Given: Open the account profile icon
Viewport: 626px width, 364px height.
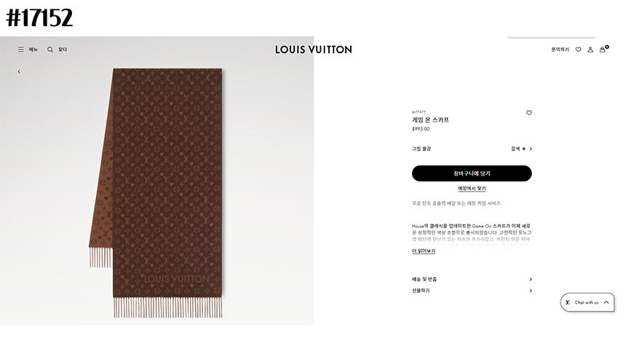Looking at the screenshot, I should click(x=590, y=50).
